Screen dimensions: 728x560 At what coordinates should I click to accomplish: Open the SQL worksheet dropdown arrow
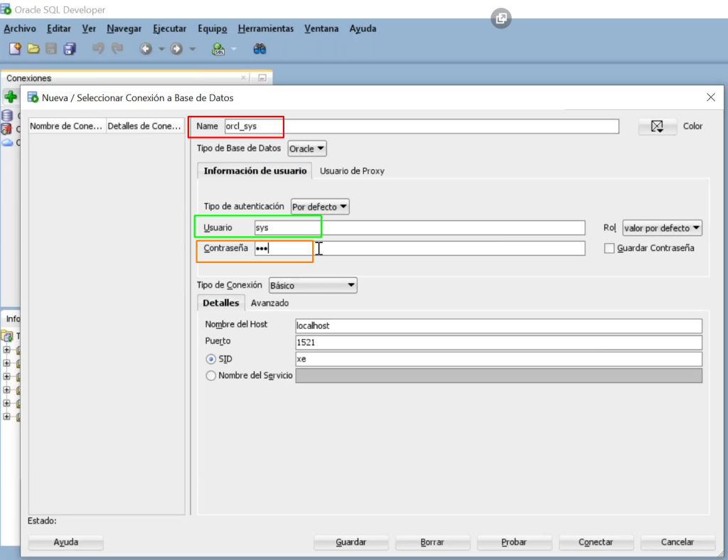pyautogui.click(x=234, y=49)
